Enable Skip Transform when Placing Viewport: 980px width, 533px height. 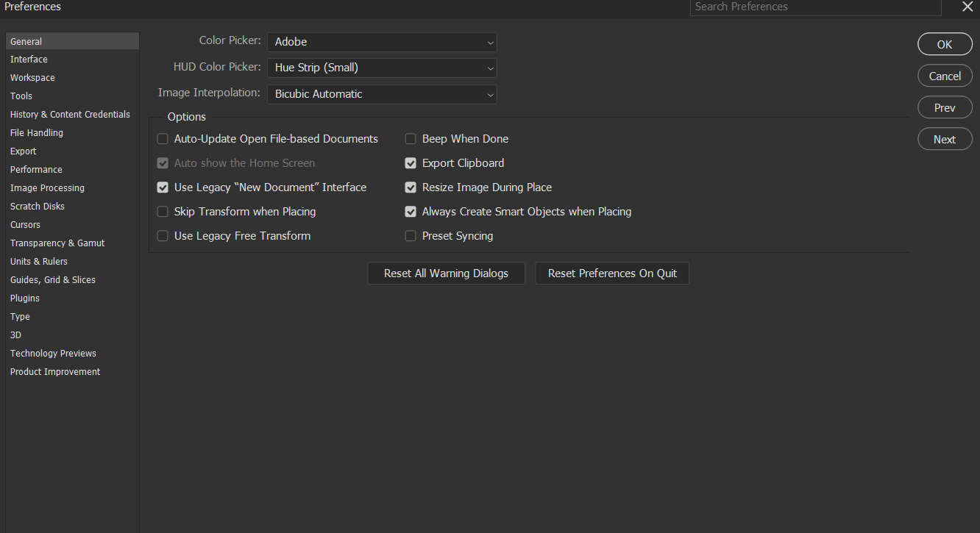coord(162,211)
